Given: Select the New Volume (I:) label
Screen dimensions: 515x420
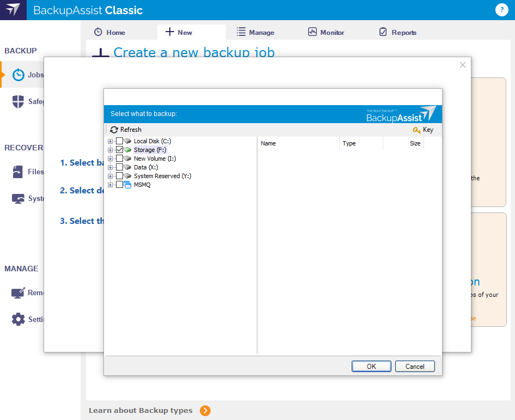Looking at the screenshot, I should pyautogui.click(x=155, y=159).
